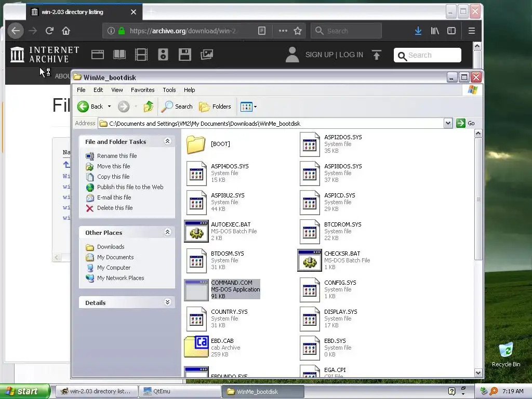This screenshot has width=532, height=399.
Task: Switch to win-2.03 directory listing taskbar button
Action: coord(96,391)
